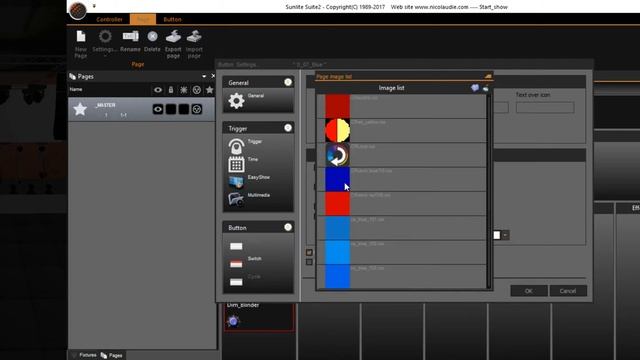Screen dimensions: 640x360
Task: Select the Switch button type
Action: (x=236, y=264)
